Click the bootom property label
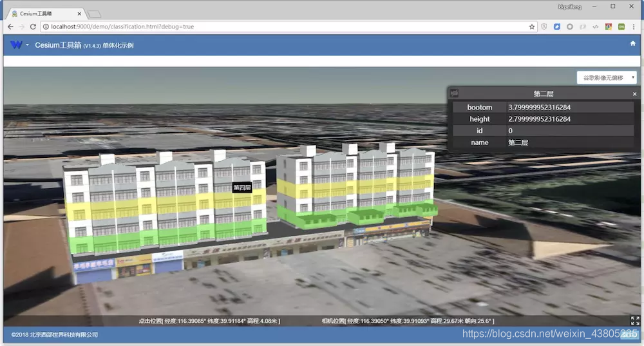Viewport: 644px width, 346px height. (479, 107)
